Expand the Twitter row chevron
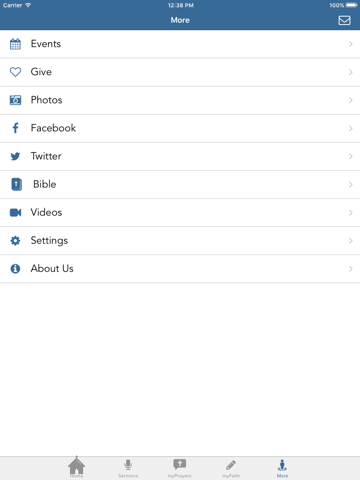360x480 pixels. pos(350,156)
